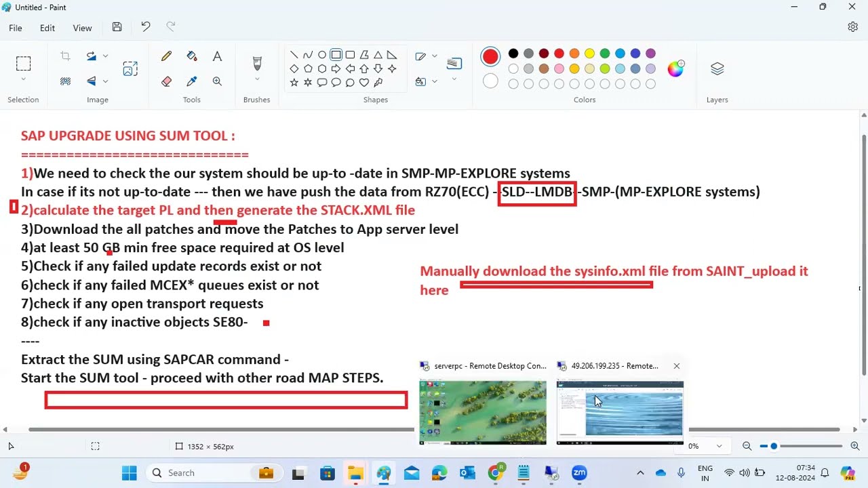
Task: Click the zoom slider handle
Action: coord(774,446)
